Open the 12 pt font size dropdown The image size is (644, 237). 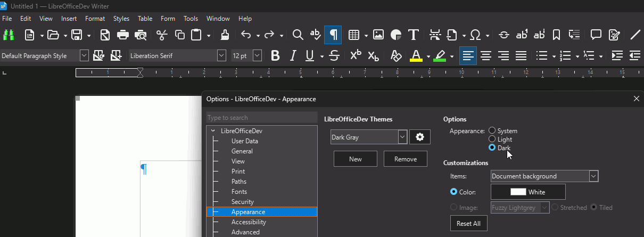pyautogui.click(x=257, y=55)
